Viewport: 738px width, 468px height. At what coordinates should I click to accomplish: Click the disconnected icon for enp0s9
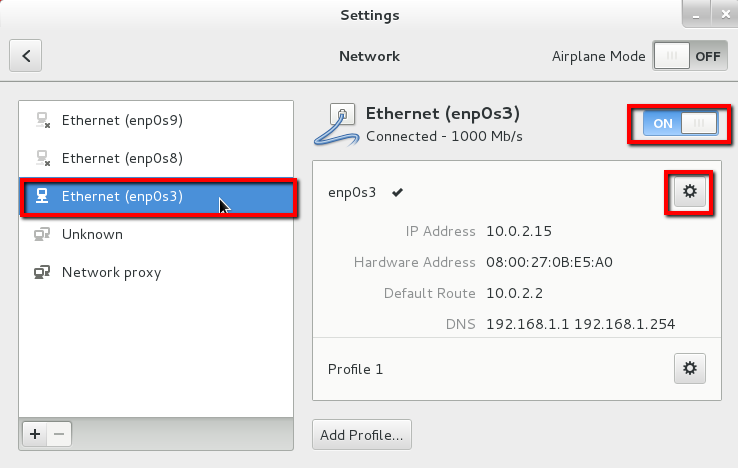click(x=43, y=120)
